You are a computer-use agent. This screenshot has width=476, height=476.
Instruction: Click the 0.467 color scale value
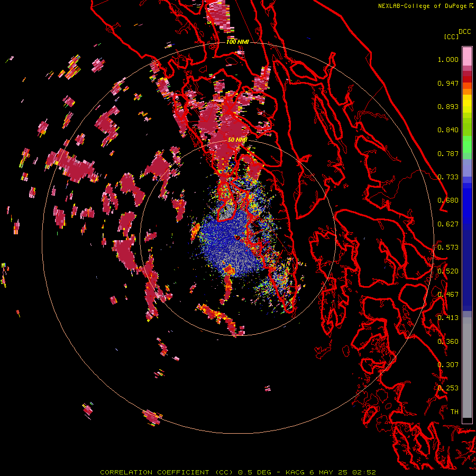(448, 295)
